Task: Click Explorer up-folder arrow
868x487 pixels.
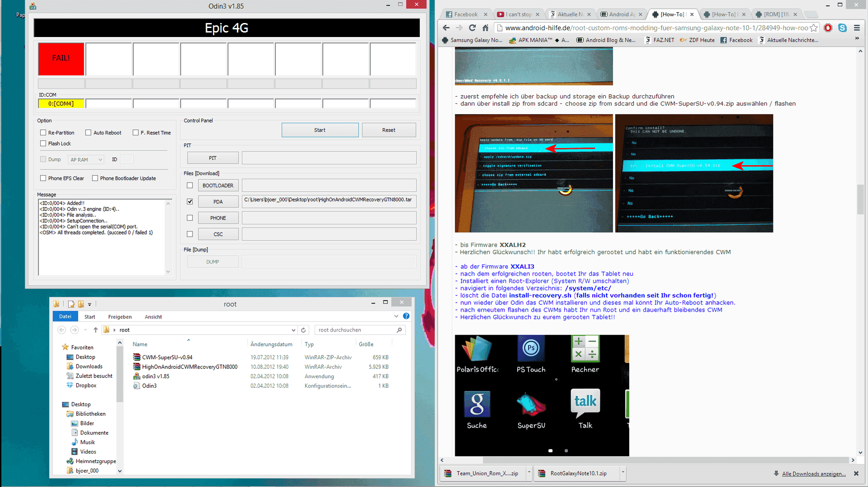Action: tap(95, 330)
